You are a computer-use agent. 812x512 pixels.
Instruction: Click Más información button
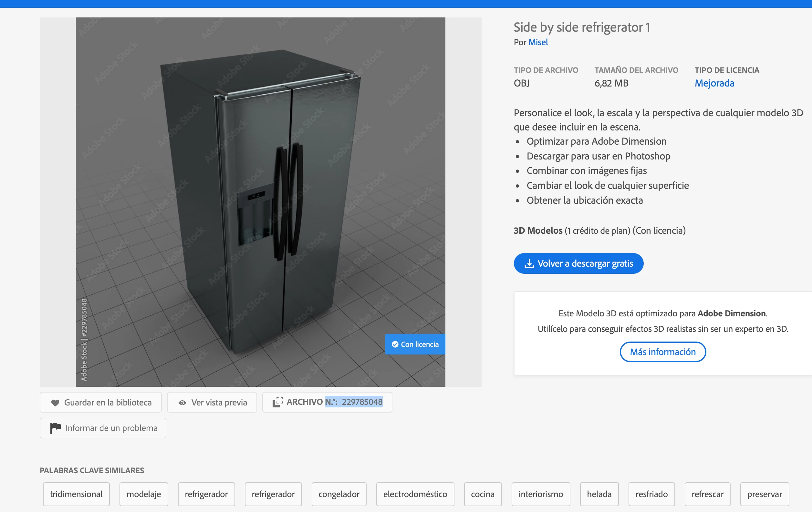pos(662,352)
